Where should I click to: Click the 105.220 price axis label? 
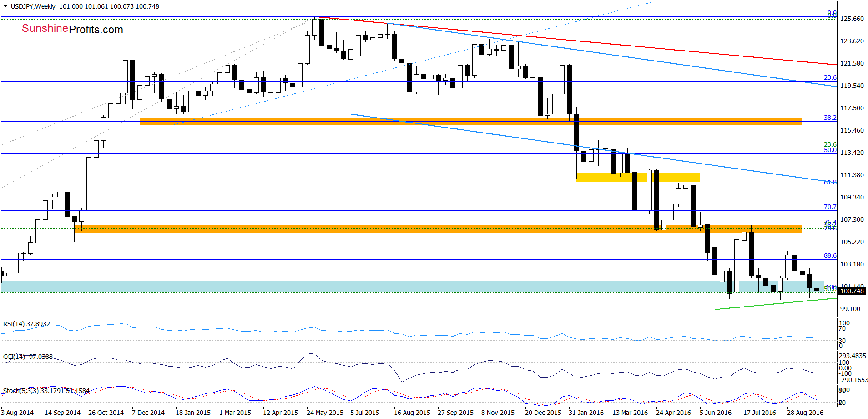point(852,242)
